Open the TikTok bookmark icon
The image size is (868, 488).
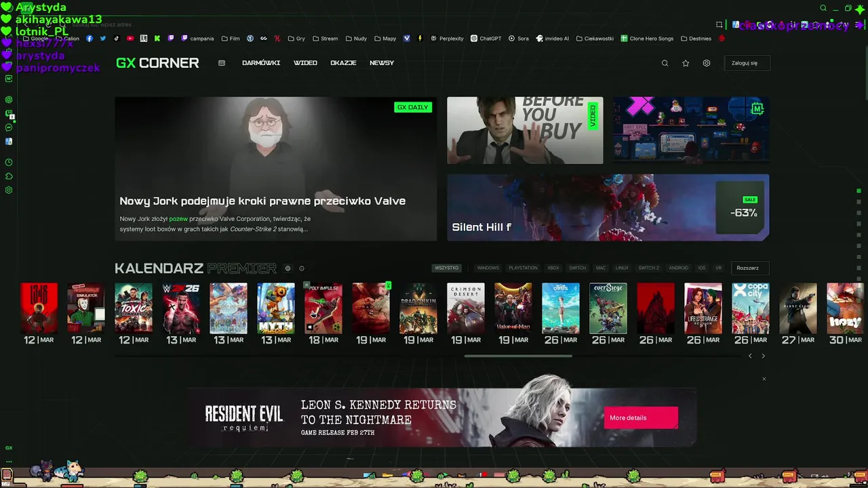pyautogui.click(x=117, y=39)
